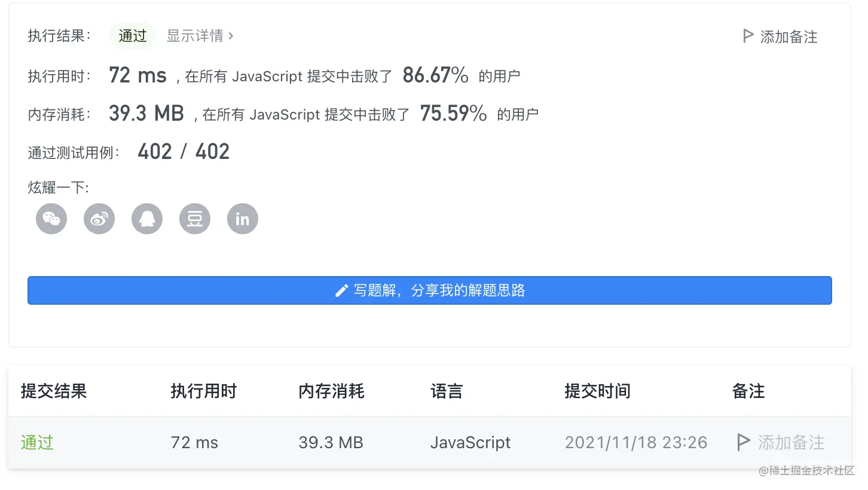Click the 通过测试用例 label

tap(74, 153)
